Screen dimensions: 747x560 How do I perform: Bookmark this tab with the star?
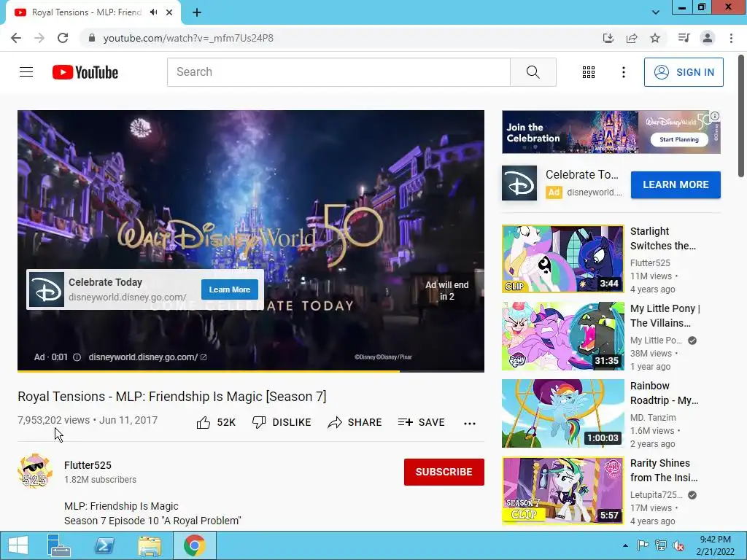(x=655, y=38)
